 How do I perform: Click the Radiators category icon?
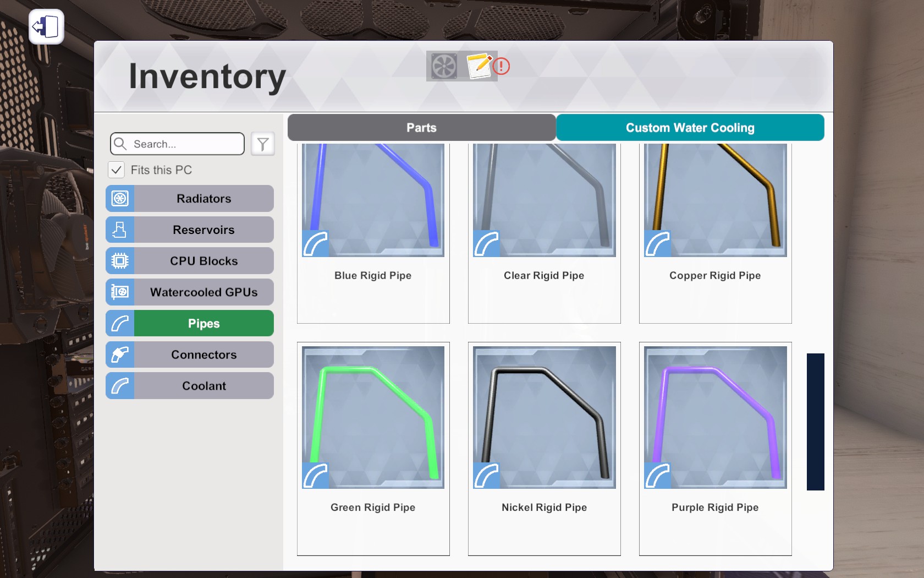(120, 199)
